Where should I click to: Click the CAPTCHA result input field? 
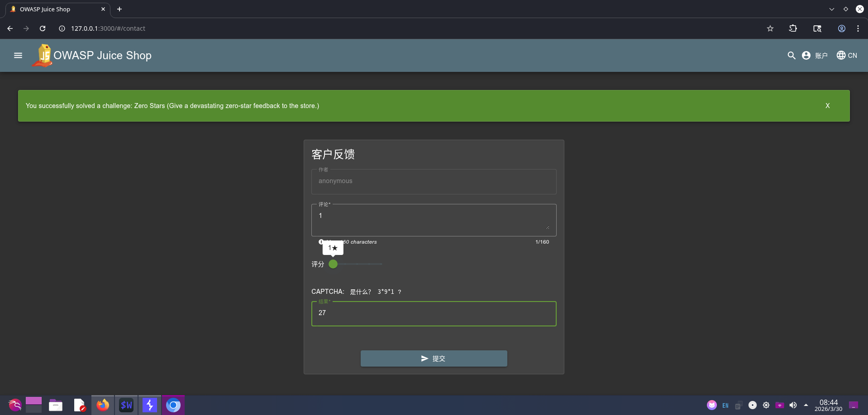(x=434, y=313)
